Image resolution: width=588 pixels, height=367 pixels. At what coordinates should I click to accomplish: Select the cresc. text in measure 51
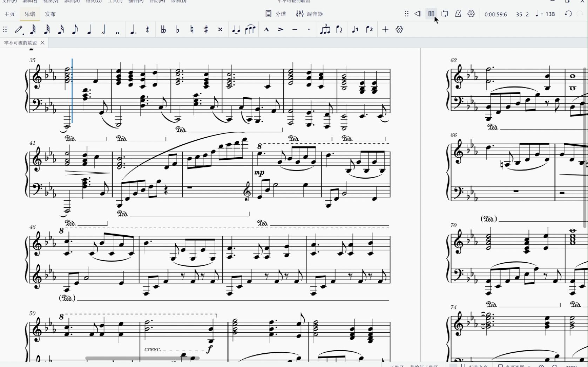coord(153,349)
